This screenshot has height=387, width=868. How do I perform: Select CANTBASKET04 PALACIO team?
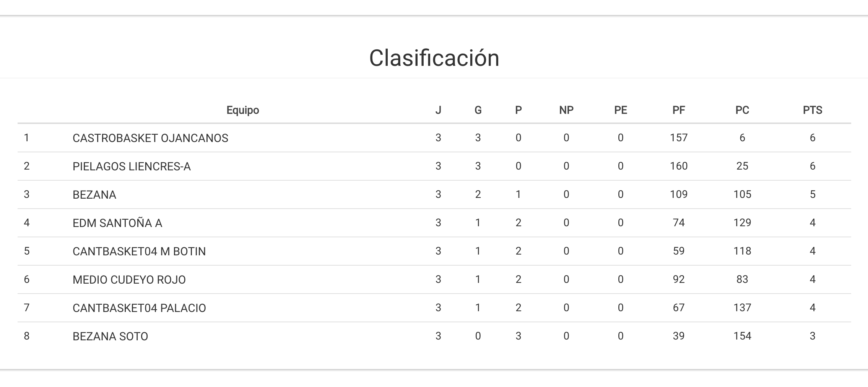point(139,308)
